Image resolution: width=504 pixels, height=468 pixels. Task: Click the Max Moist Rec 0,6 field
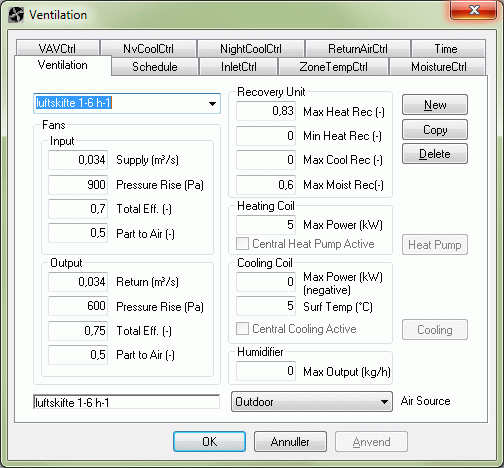pos(266,185)
